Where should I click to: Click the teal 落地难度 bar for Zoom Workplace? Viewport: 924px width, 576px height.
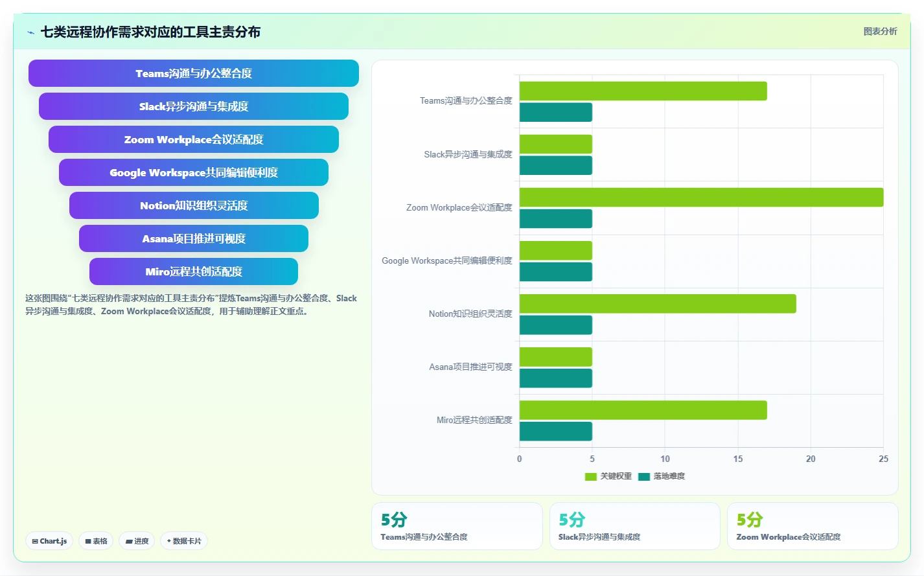point(556,218)
